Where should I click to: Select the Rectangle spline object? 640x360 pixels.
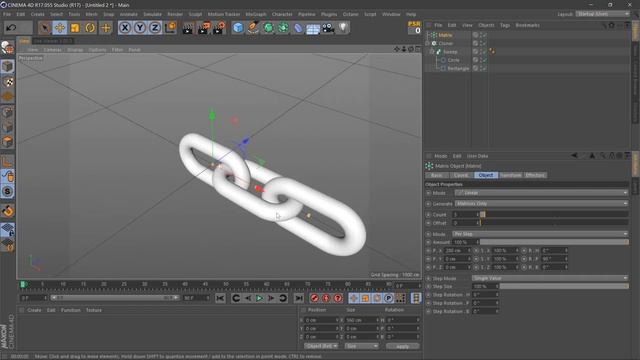click(x=458, y=68)
